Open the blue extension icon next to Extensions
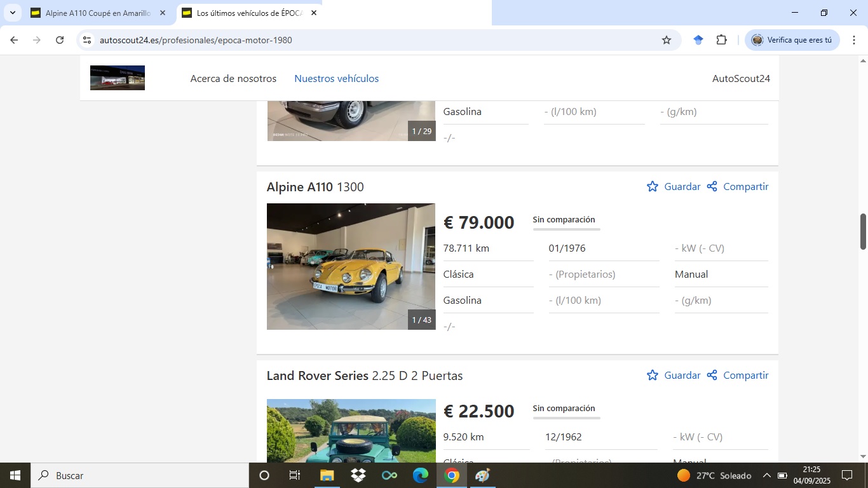The width and height of the screenshot is (868, 488). (x=698, y=40)
